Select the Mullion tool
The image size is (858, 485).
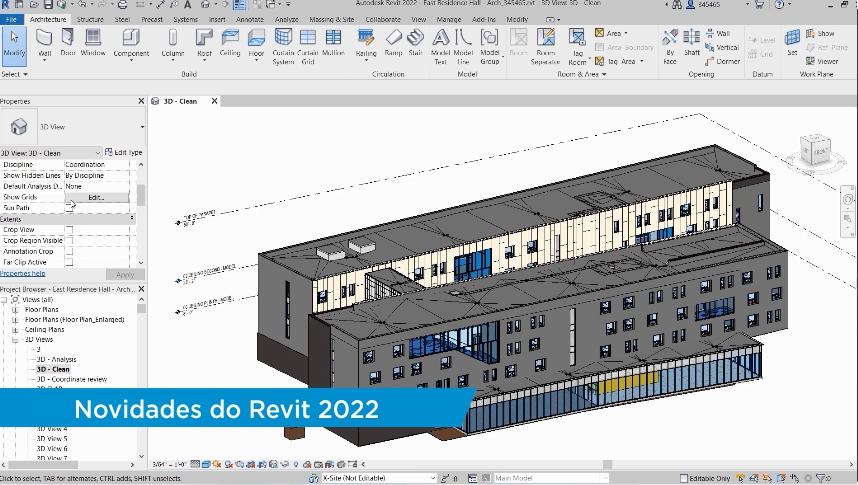[333, 43]
